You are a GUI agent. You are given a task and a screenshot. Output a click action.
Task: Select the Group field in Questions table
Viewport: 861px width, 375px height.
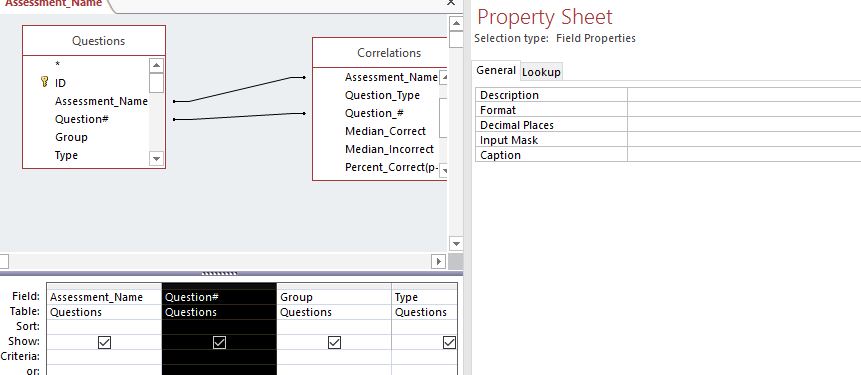(x=71, y=137)
